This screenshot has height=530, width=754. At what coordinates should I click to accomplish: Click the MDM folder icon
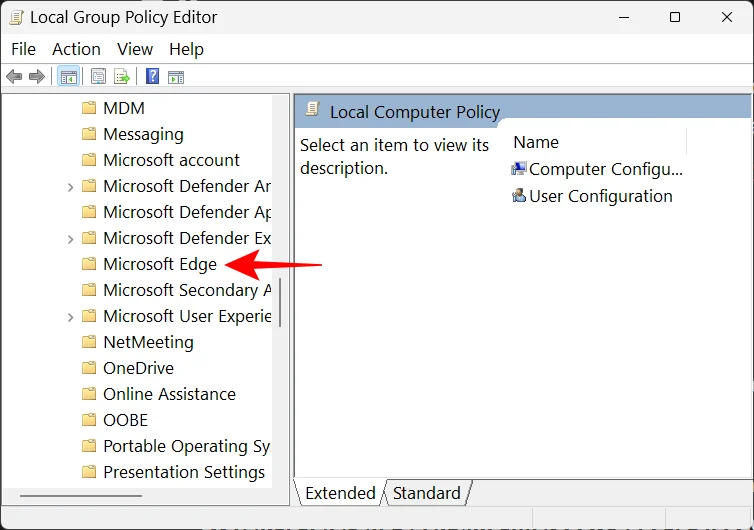point(89,108)
